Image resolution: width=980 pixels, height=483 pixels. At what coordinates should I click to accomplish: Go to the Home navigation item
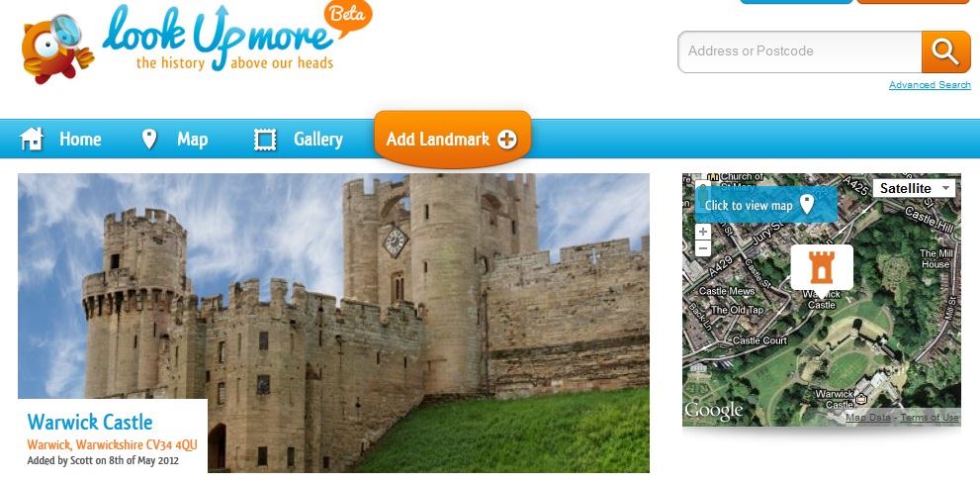80,139
